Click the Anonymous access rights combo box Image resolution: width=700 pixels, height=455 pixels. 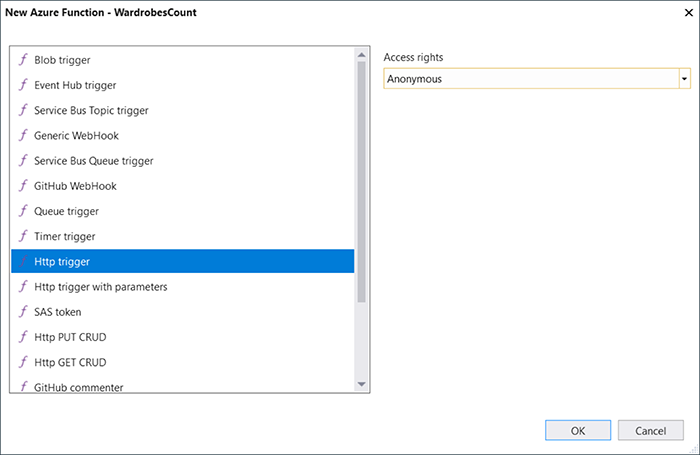point(537,79)
